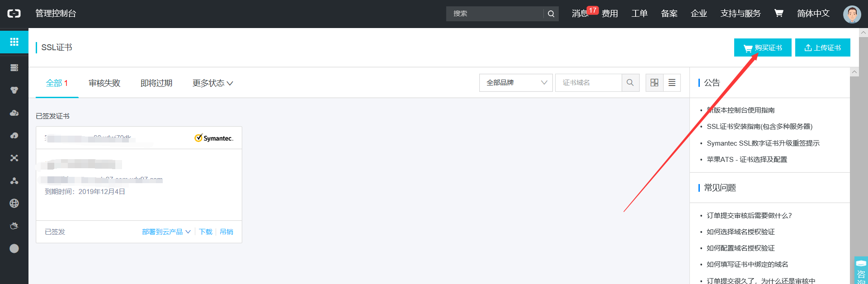
Task: Open FAQ 如何选择域名授权验证
Action: coord(741,232)
